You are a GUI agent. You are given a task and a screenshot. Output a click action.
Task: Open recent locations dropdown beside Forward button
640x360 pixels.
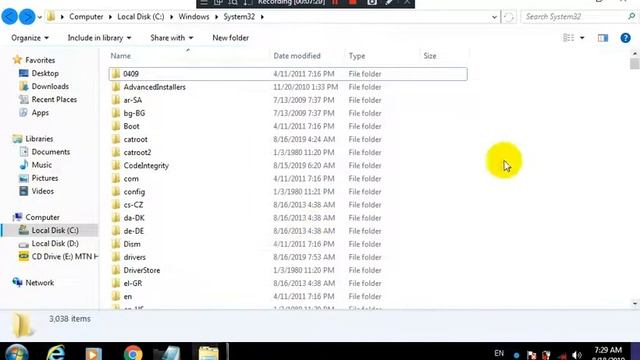click(x=40, y=17)
